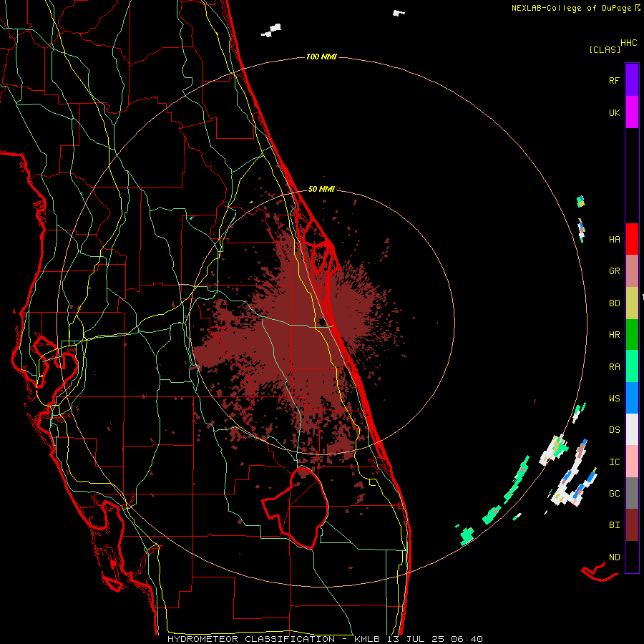Click the IC legend label

pos(614,462)
